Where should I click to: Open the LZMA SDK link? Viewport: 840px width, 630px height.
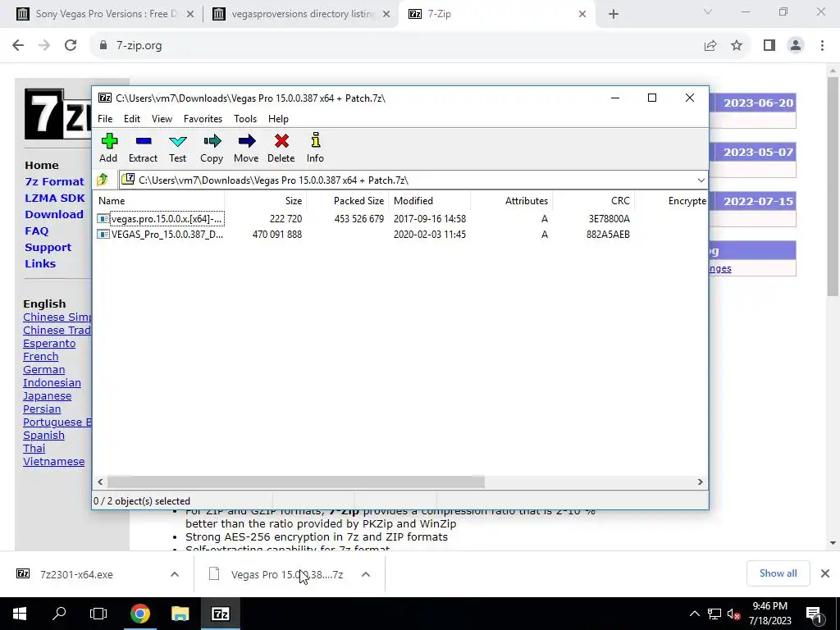(55, 199)
